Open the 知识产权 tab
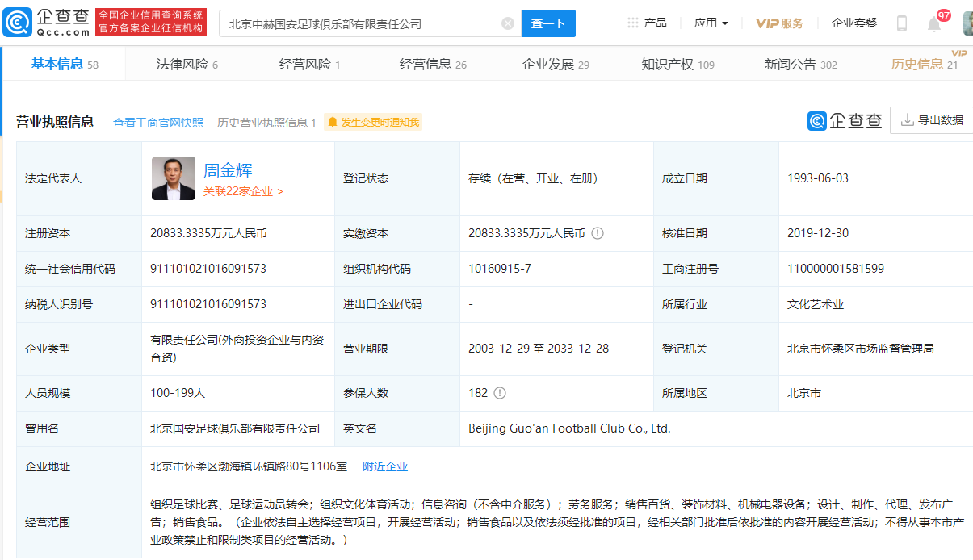Image resolution: width=973 pixels, height=560 pixels. (677, 65)
